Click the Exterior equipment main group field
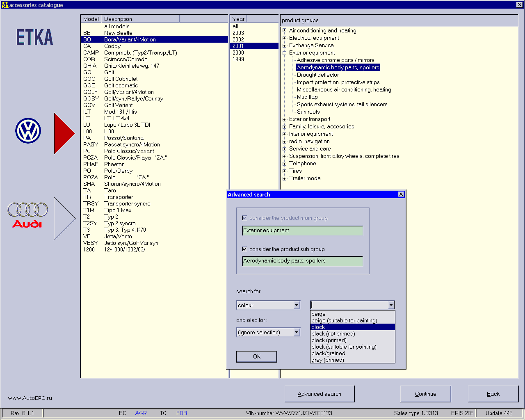The width and height of the screenshot is (525, 420). tap(303, 231)
